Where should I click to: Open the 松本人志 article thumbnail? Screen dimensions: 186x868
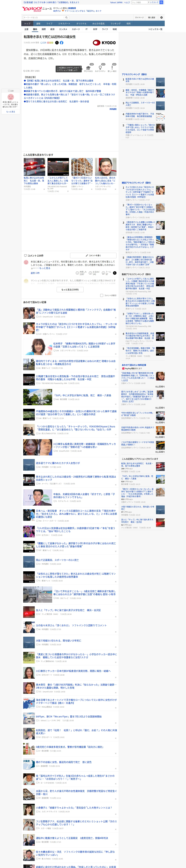click(106, 167)
